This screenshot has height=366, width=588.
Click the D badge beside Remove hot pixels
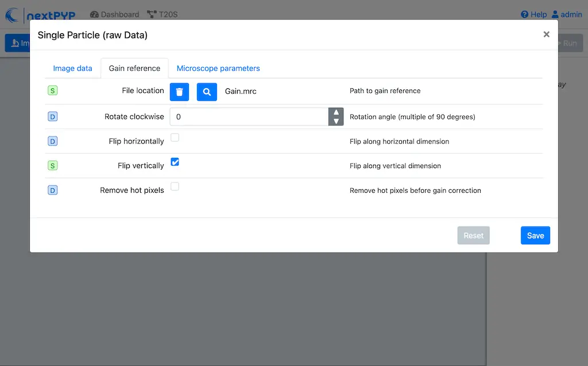(x=53, y=190)
